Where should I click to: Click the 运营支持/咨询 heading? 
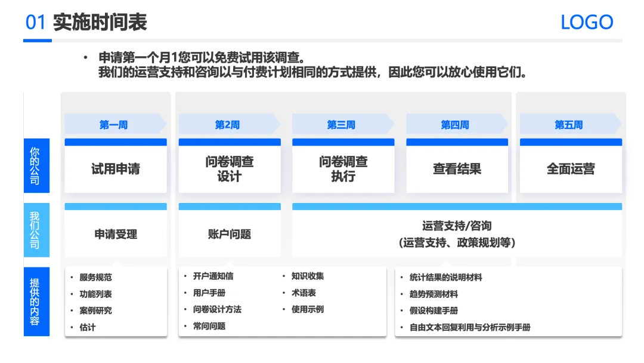click(x=457, y=226)
